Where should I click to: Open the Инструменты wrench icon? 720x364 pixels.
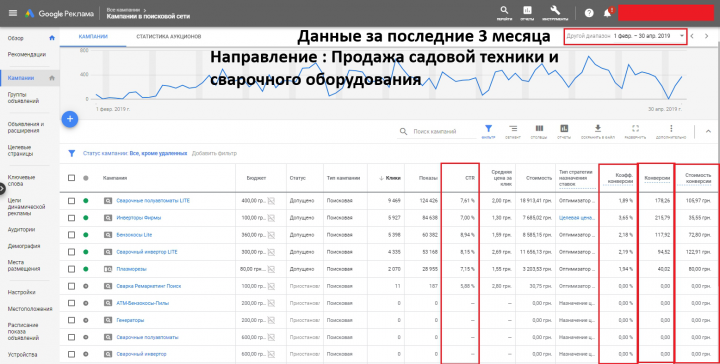pos(555,13)
